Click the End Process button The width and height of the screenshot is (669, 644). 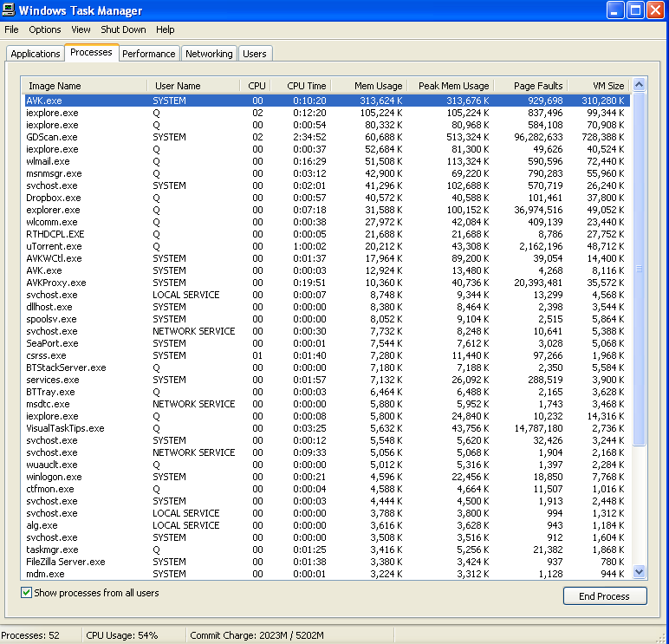(x=605, y=596)
